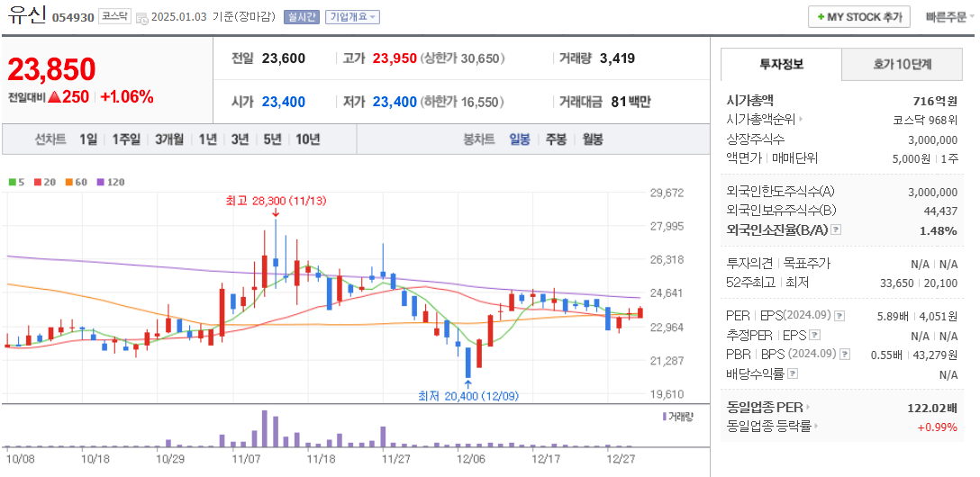Click the red 최고 28,300 high marker
Image resolution: width=980 pixels, height=477 pixels.
276,201
